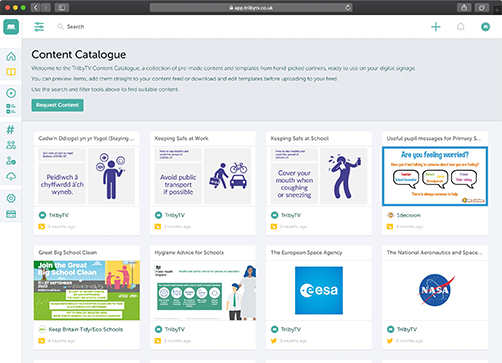Screen dimensions: 502x363
Task: Open the play circle sidebar icon
Action: (11, 93)
